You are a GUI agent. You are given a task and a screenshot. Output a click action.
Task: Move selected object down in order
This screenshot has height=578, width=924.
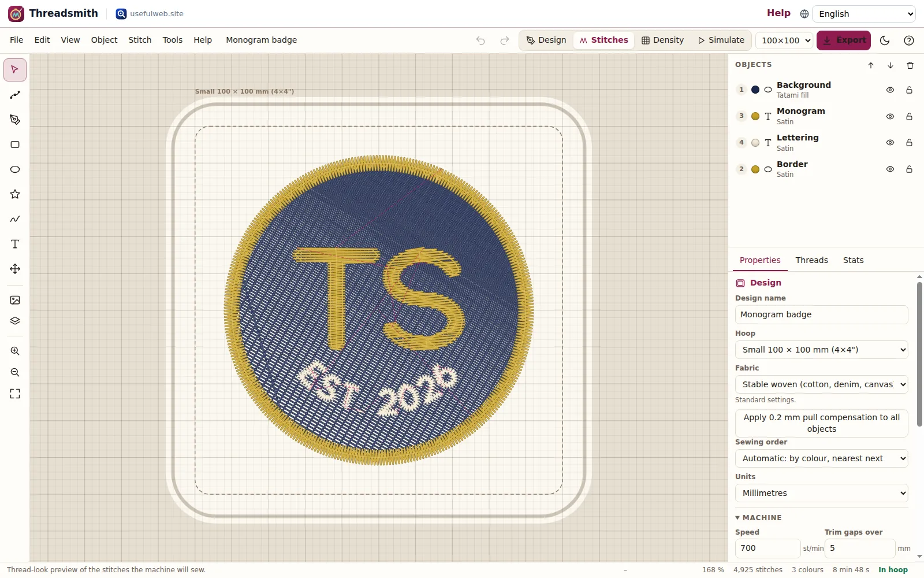click(x=891, y=65)
